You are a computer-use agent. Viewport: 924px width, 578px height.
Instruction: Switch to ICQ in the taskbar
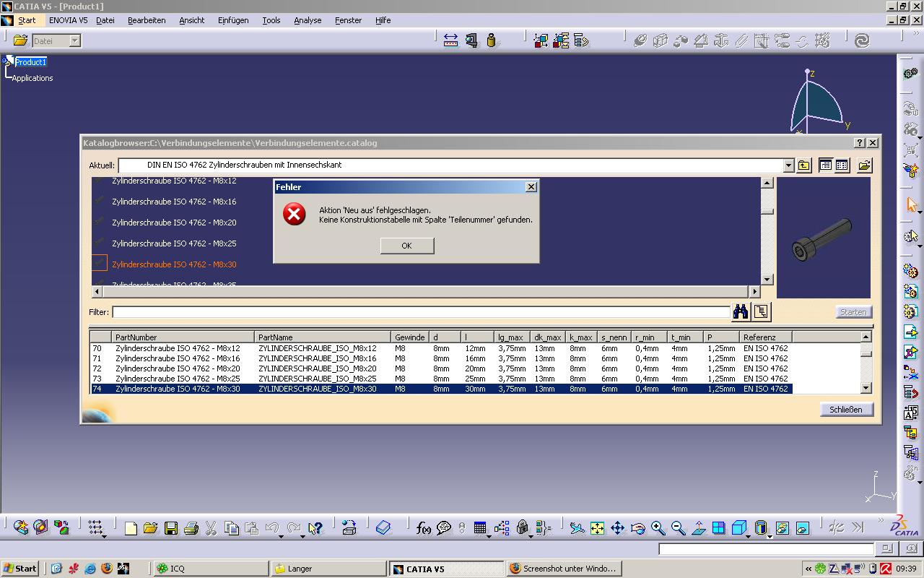click(x=211, y=569)
